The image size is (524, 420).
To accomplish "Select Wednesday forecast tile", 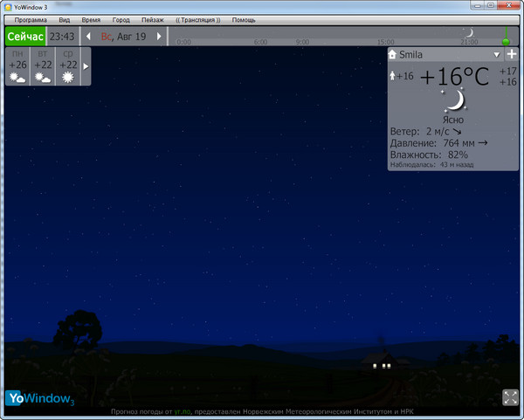I will 68,66.
